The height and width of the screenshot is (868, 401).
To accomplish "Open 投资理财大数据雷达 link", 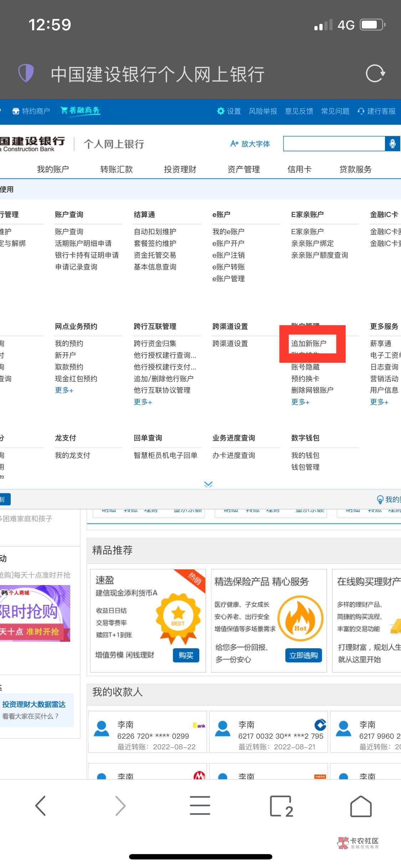I will click(x=34, y=704).
